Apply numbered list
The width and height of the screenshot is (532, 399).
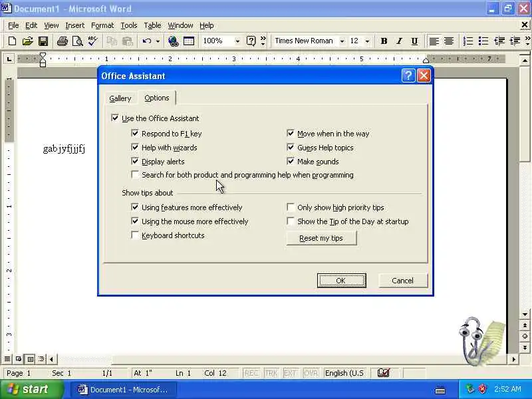pos(468,41)
